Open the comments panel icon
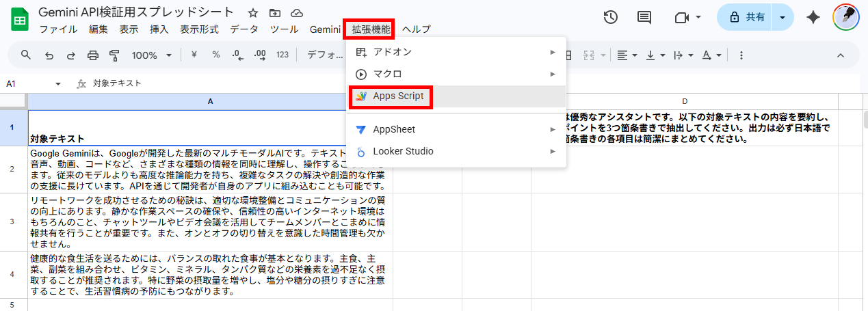The height and width of the screenshot is (311, 868). click(x=644, y=18)
